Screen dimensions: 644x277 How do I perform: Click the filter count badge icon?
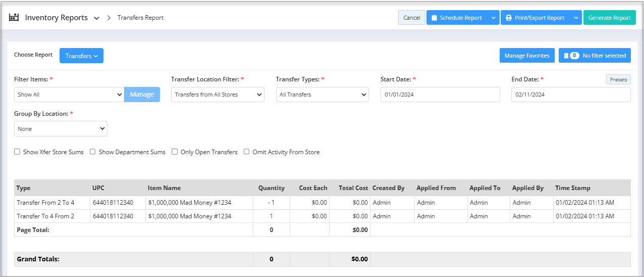(x=574, y=56)
